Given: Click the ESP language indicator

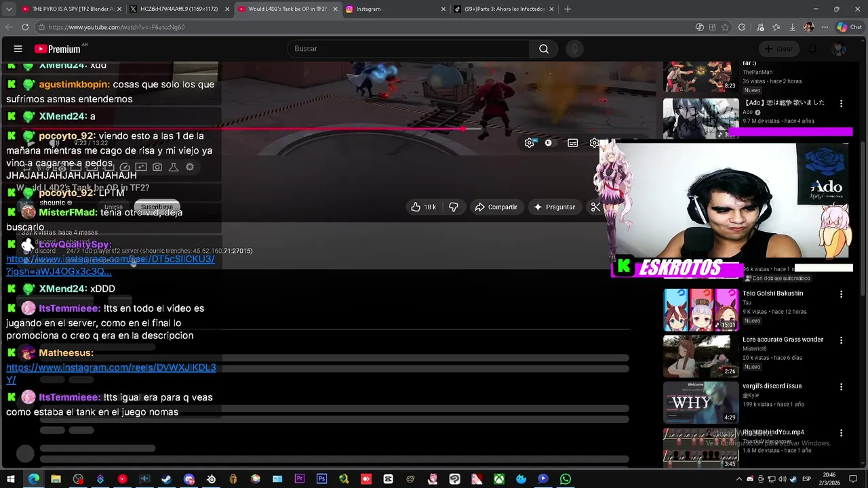Looking at the screenshot, I should coord(807,479).
